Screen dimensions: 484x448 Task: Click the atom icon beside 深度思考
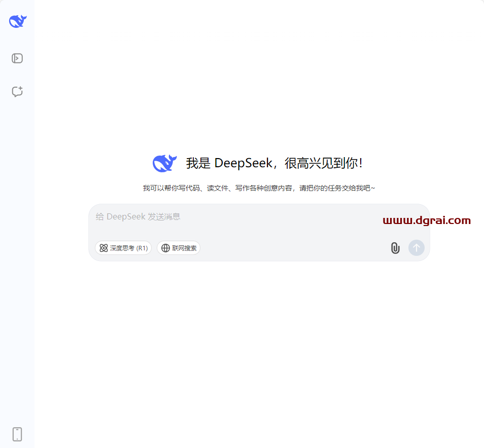point(103,248)
